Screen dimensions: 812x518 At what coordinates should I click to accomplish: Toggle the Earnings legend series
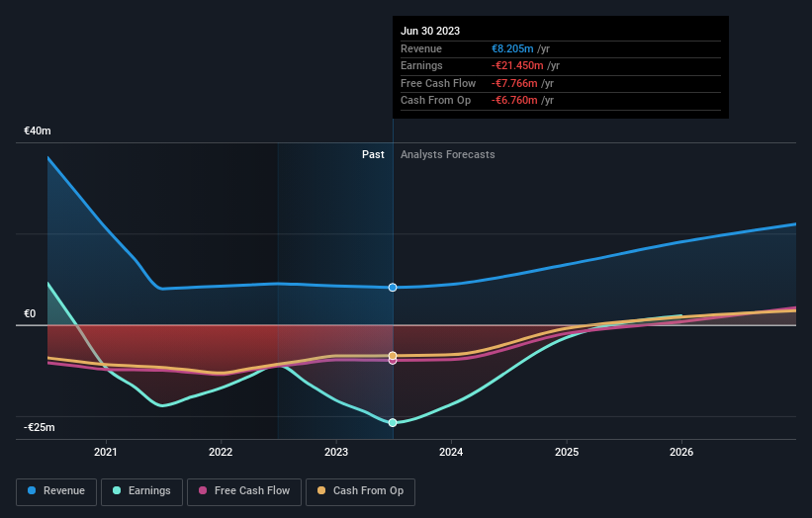click(141, 491)
